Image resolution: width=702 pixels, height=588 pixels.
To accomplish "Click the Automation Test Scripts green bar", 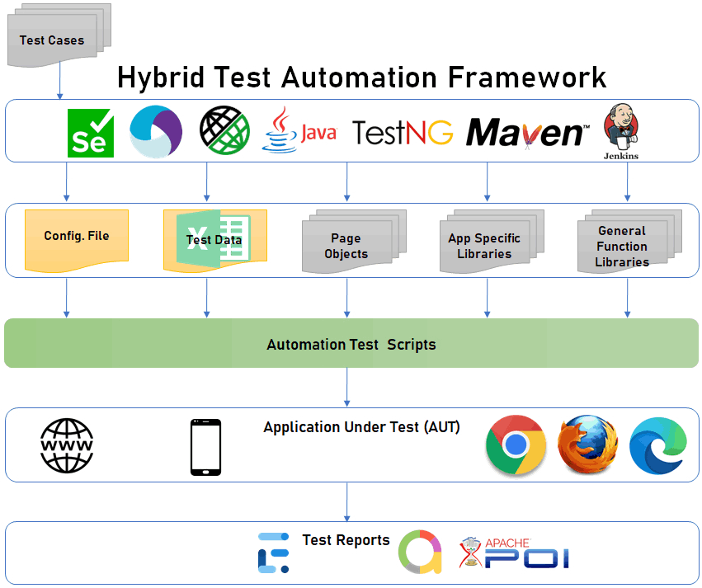I will pyautogui.click(x=351, y=343).
